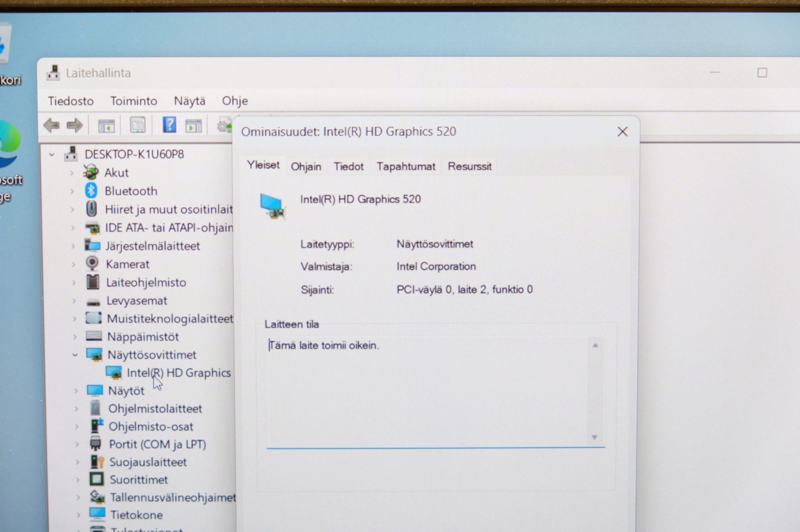This screenshot has width=800, height=532.
Task: Click the Laiteohjelmisto chip icon
Action: click(x=93, y=282)
